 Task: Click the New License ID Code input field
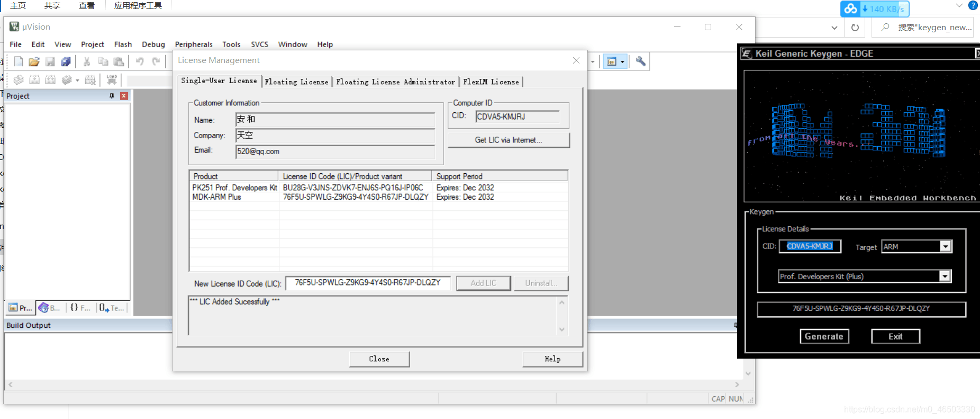click(x=368, y=283)
